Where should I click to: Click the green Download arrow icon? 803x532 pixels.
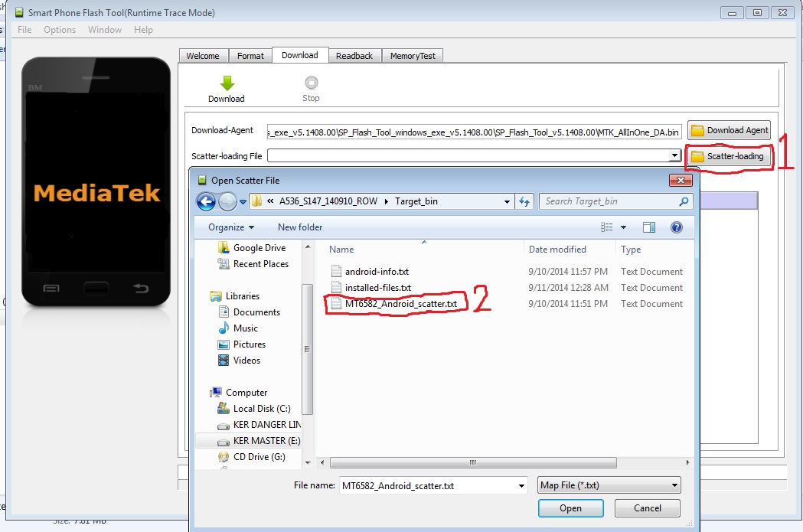pyautogui.click(x=227, y=83)
